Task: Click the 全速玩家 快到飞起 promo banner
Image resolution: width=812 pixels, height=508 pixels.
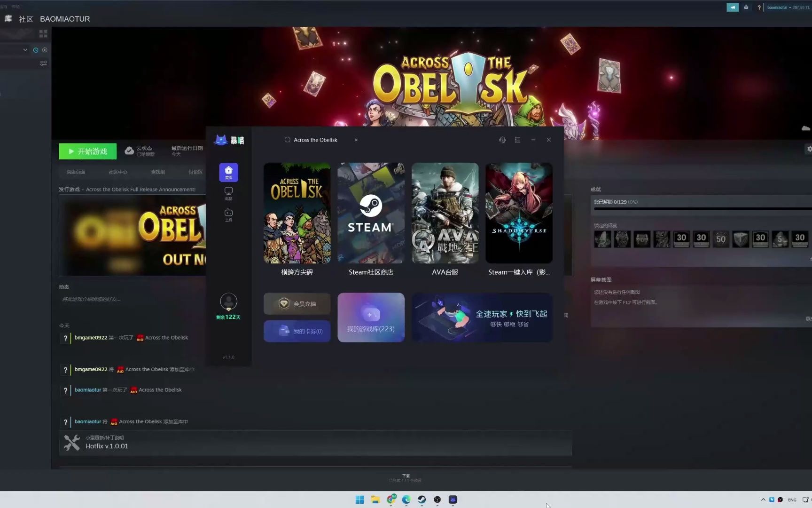Action: point(482,317)
